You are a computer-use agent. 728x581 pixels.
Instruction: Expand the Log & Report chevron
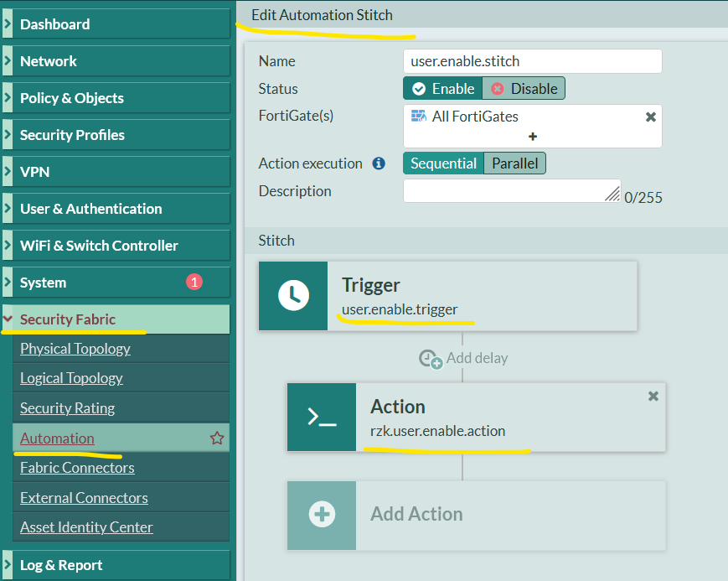coord(8,565)
